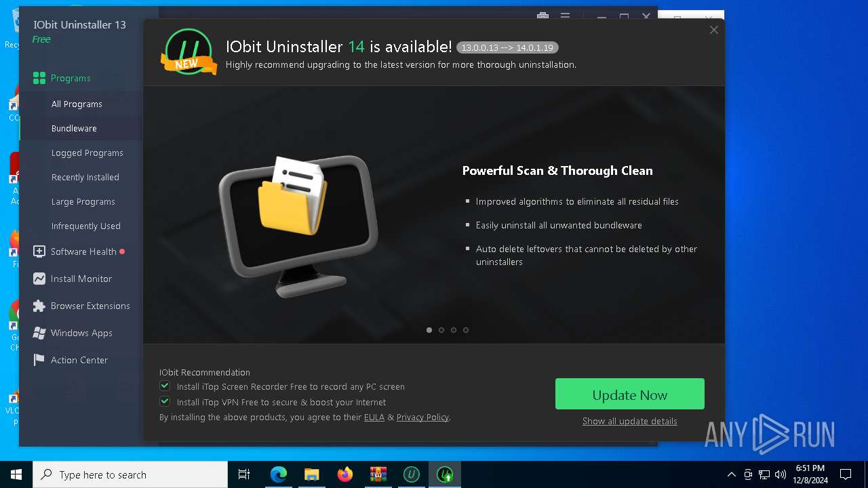Image resolution: width=868 pixels, height=488 pixels.
Task: Open the EULA link
Action: (374, 418)
